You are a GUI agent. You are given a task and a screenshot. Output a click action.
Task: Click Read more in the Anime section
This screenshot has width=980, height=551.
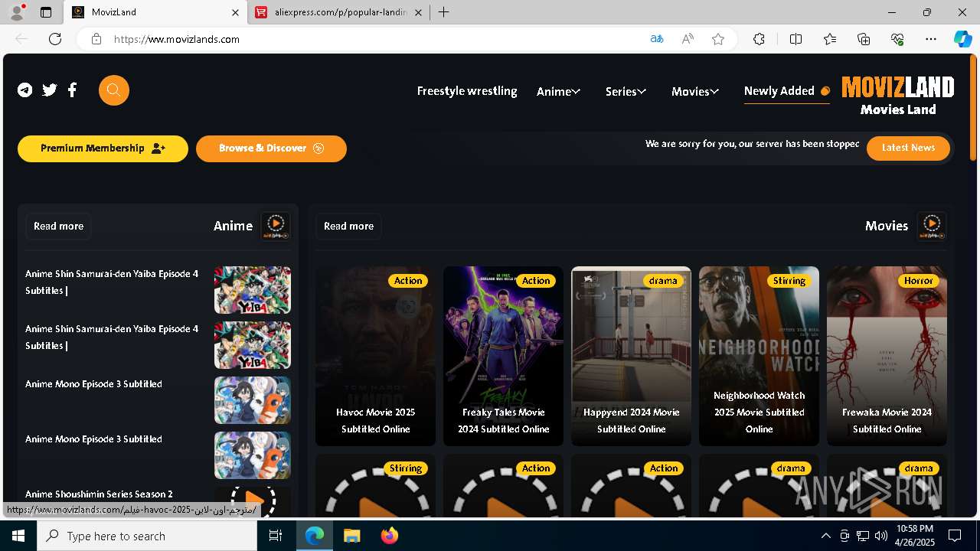[x=58, y=226]
